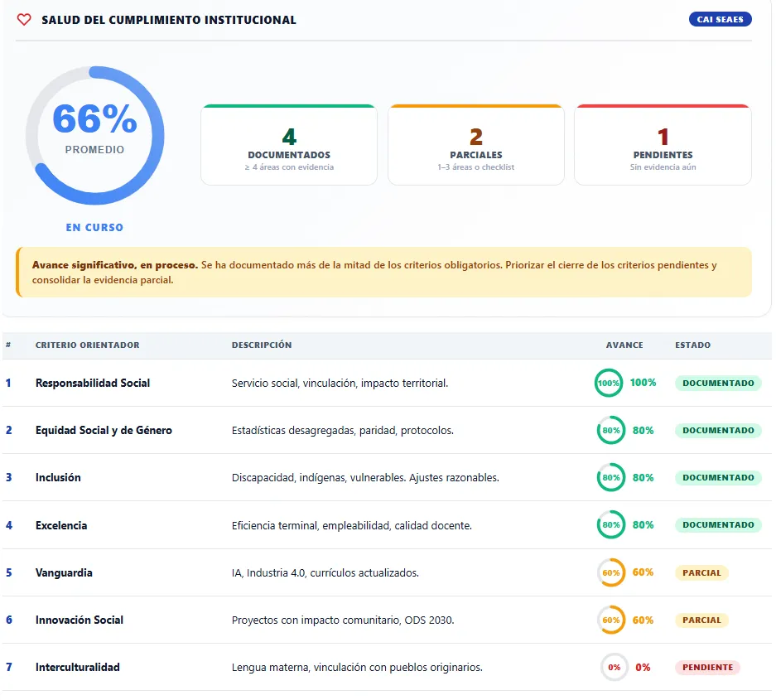
Task: Click the description 'Discapacidad, indígenas, vulnerables. Ajustes razonables.'
Action: click(365, 478)
